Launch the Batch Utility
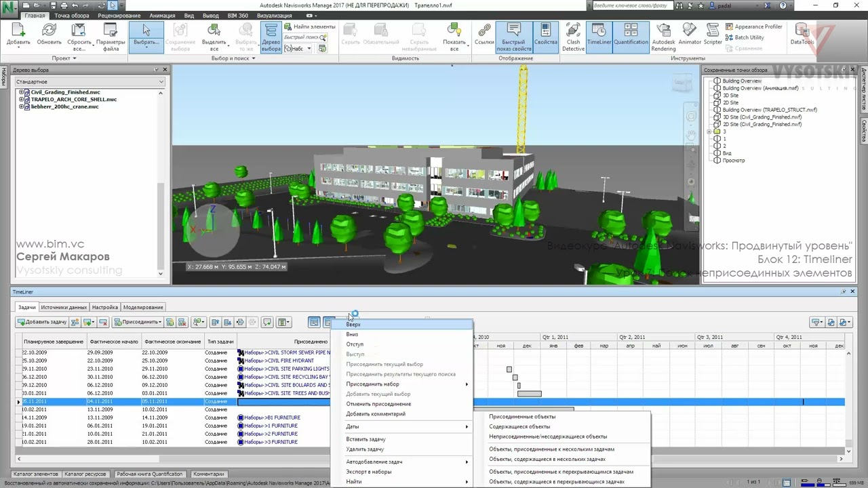 [x=744, y=37]
